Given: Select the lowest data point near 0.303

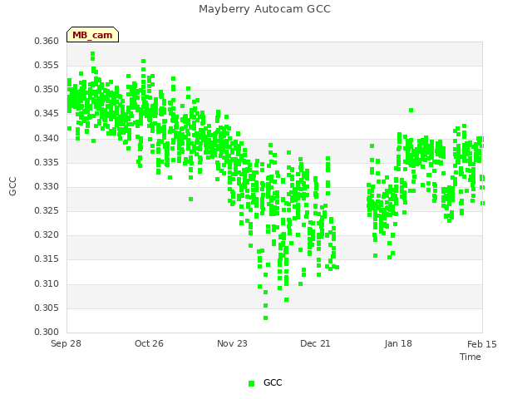Looking at the screenshot, I should (266, 318).
